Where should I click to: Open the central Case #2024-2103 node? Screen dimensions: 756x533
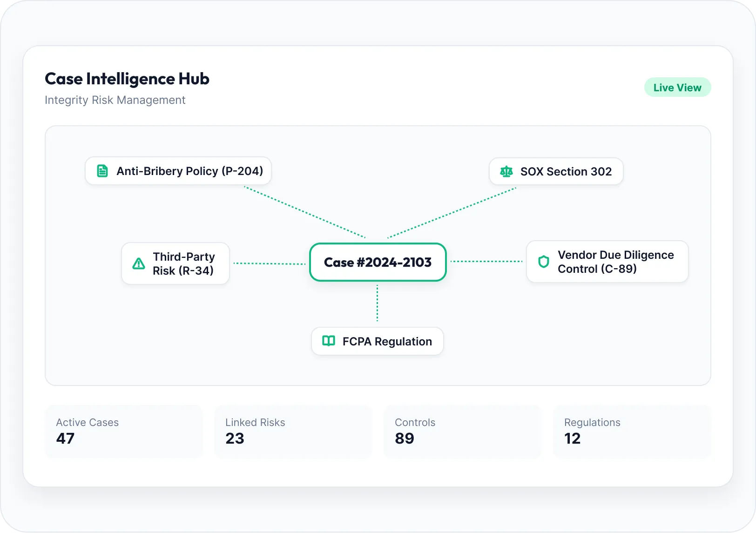pyautogui.click(x=378, y=262)
